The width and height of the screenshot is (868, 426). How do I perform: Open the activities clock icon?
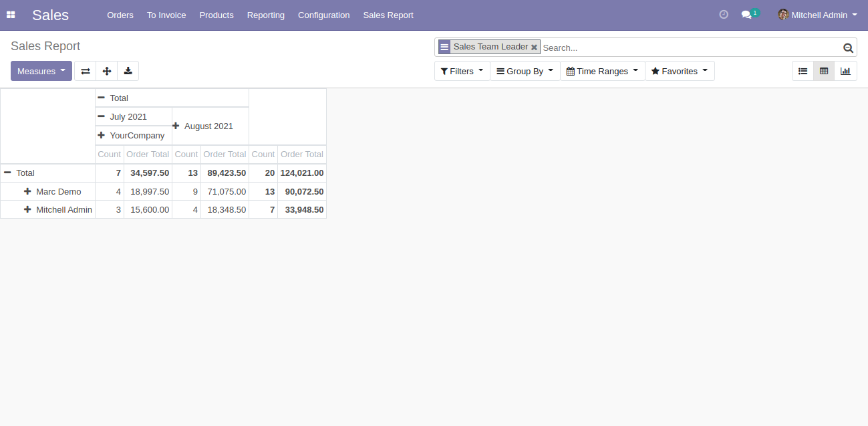tap(724, 15)
